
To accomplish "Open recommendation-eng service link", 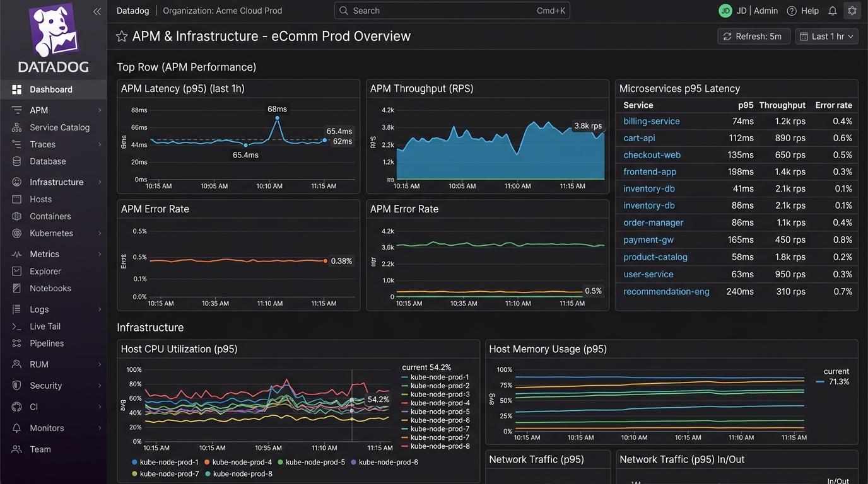I will click(666, 292).
